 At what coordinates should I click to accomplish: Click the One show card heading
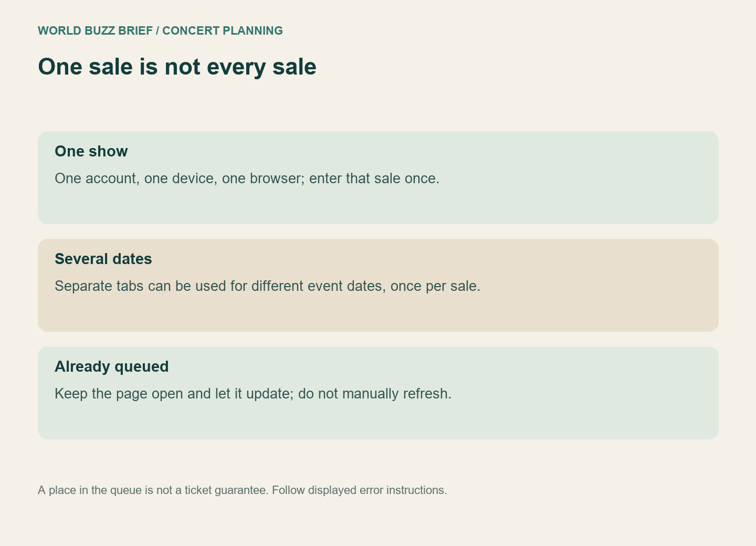click(91, 151)
